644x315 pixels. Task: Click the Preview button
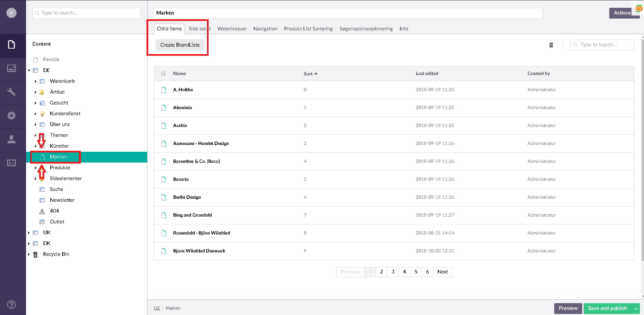(x=568, y=308)
